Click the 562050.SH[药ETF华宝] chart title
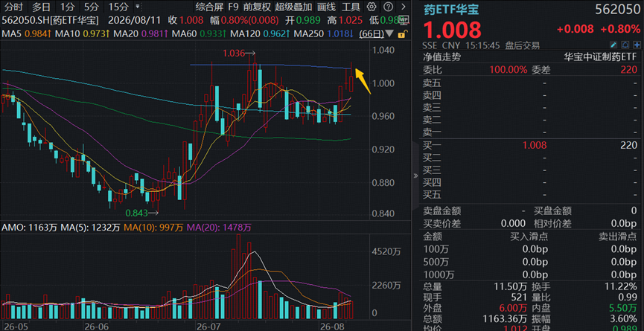This screenshot has height=331, width=644. point(49,20)
